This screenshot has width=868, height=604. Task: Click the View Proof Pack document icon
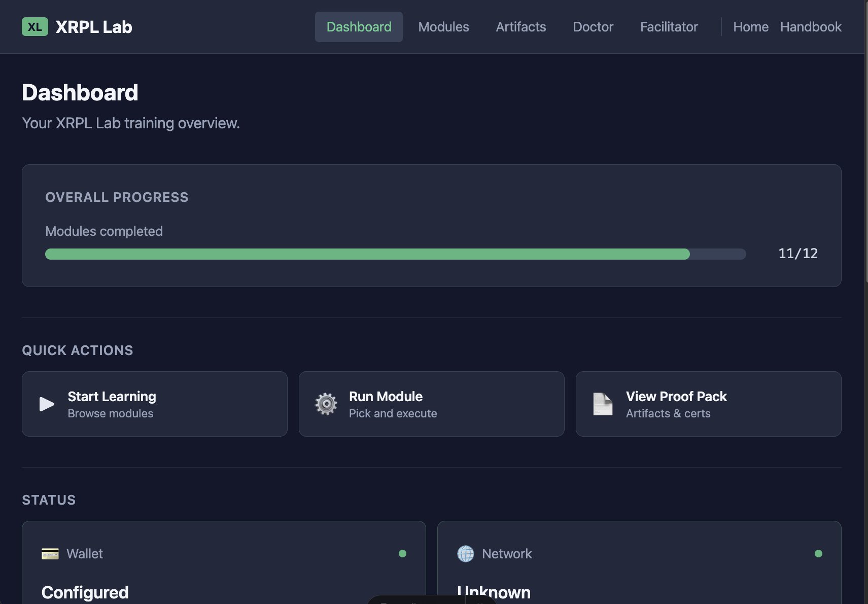click(x=603, y=404)
